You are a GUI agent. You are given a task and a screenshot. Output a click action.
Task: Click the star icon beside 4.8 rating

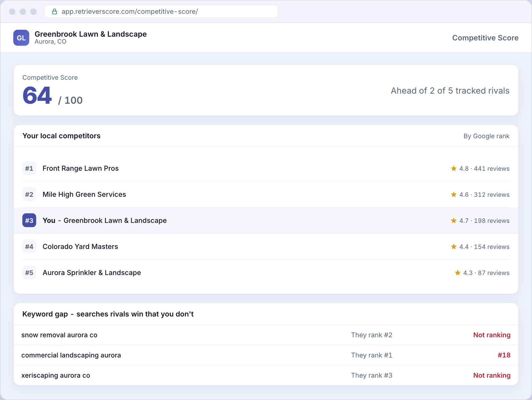coord(454,169)
